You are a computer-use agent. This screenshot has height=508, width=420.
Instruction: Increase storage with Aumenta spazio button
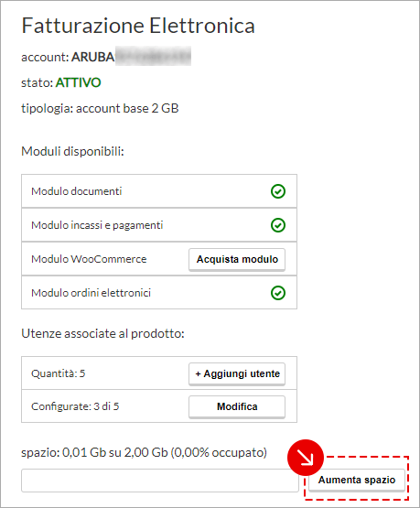coord(357,481)
